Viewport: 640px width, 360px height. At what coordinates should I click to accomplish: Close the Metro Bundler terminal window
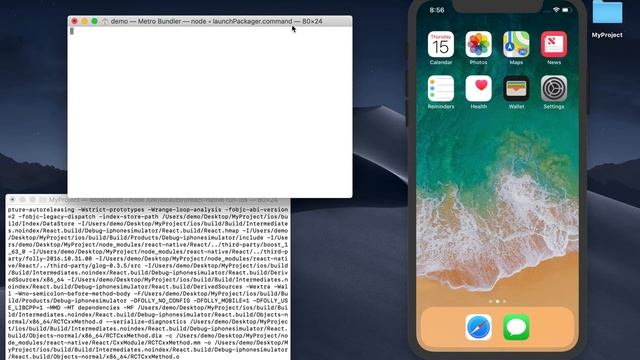pyautogui.click(x=74, y=21)
